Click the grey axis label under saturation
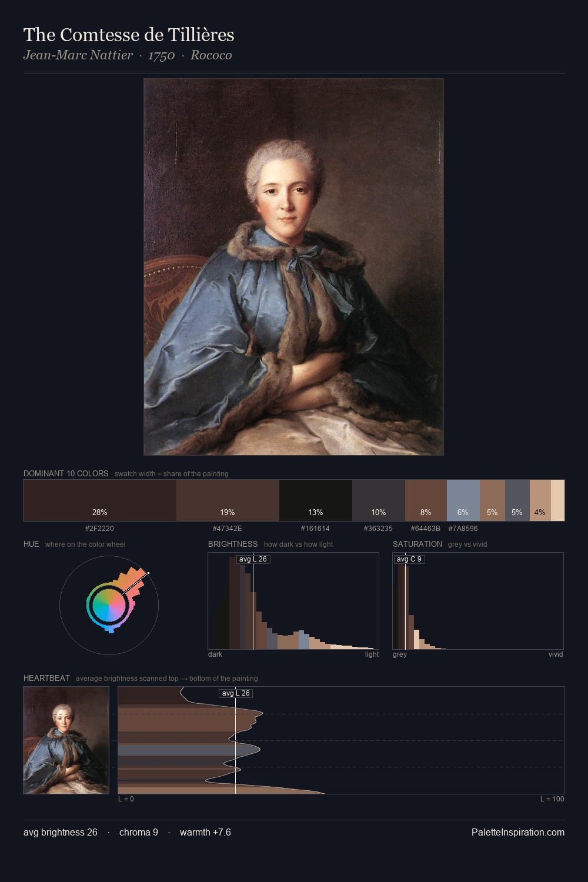 coord(400,654)
